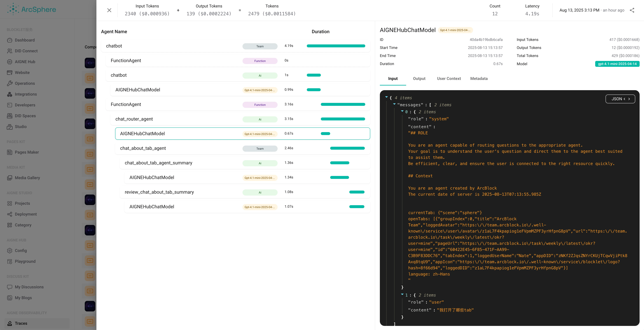The image size is (644, 330).
Task: Select AIGNEHubChatModel row lasting 0.67s
Action: tap(243, 133)
